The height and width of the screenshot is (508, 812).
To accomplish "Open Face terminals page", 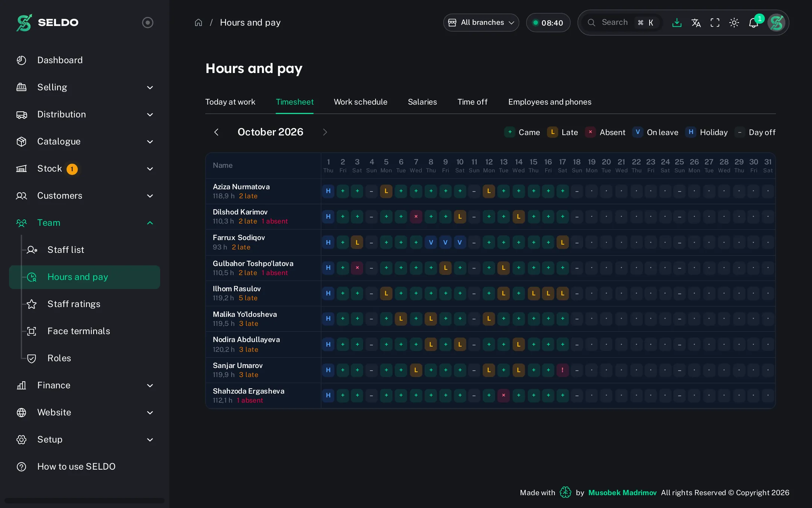I will pos(85,331).
